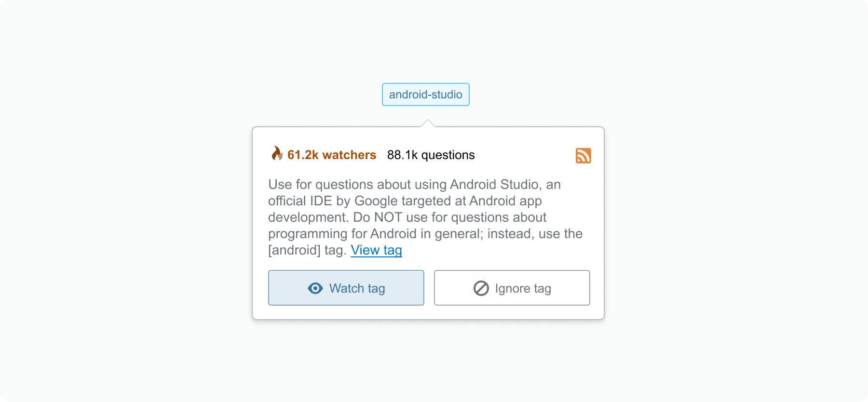Follow the View tag link
868x402 pixels.
coord(376,250)
